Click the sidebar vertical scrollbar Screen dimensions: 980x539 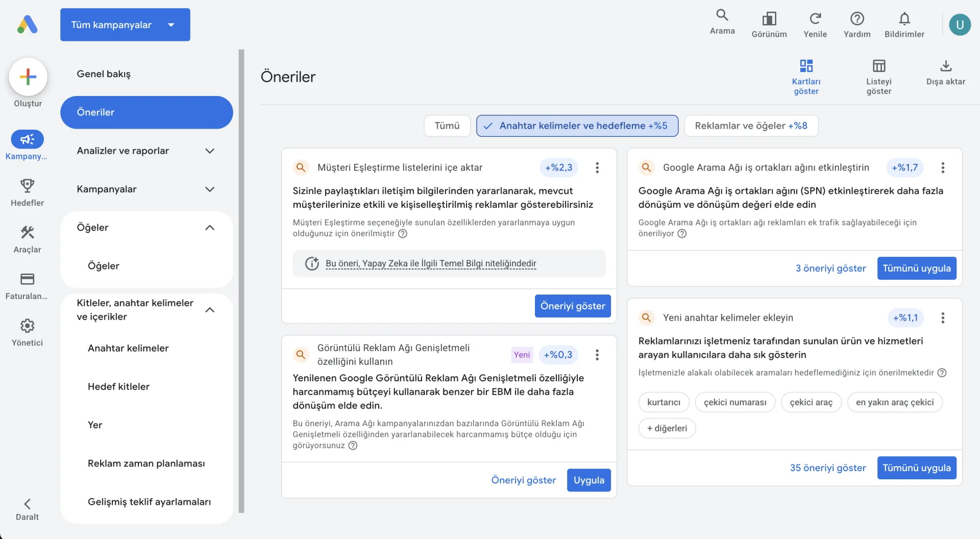pyautogui.click(x=241, y=281)
